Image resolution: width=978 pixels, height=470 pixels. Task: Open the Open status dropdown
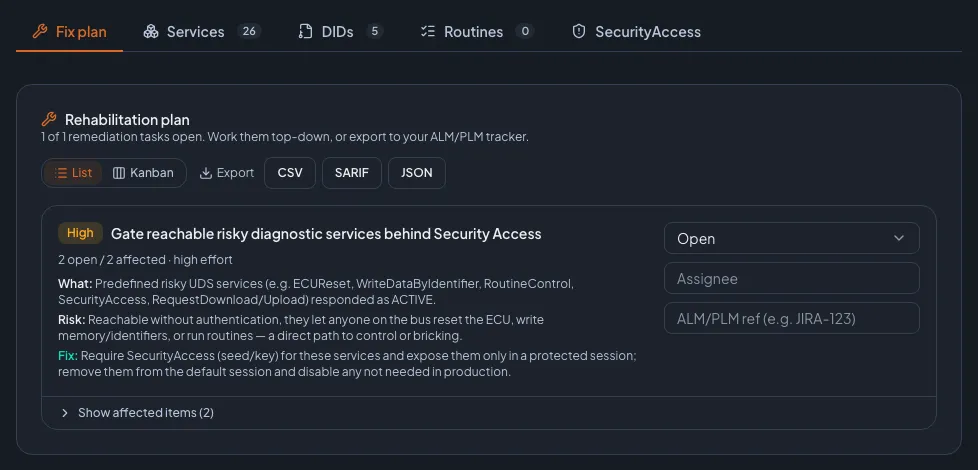(x=792, y=238)
